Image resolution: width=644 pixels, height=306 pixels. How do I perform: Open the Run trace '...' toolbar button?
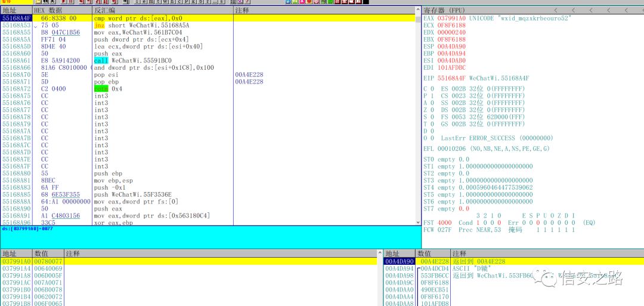pos(215,2)
